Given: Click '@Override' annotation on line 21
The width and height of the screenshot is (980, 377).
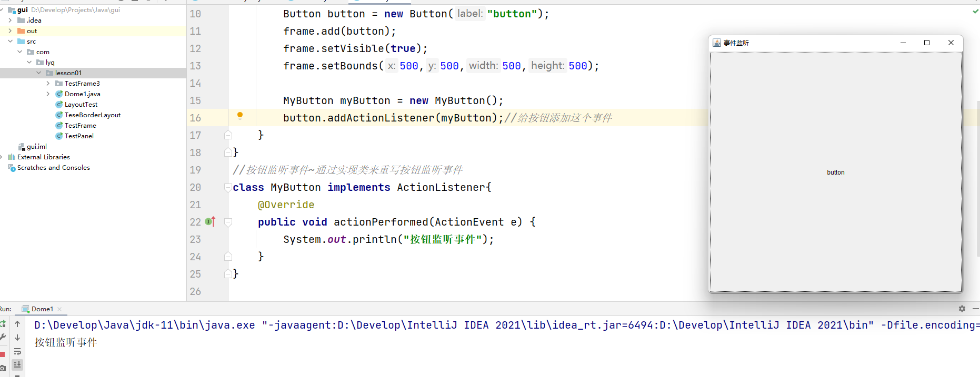Looking at the screenshot, I should pyautogui.click(x=286, y=205).
